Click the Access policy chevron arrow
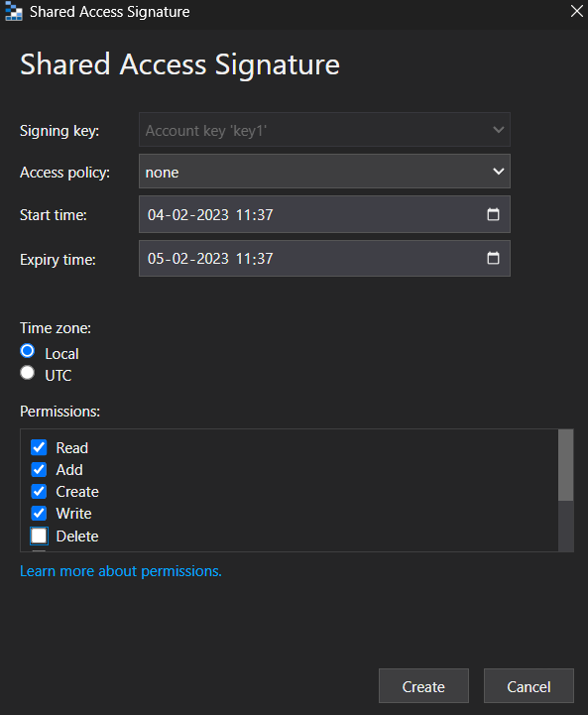The width and height of the screenshot is (588, 715). click(498, 172)
